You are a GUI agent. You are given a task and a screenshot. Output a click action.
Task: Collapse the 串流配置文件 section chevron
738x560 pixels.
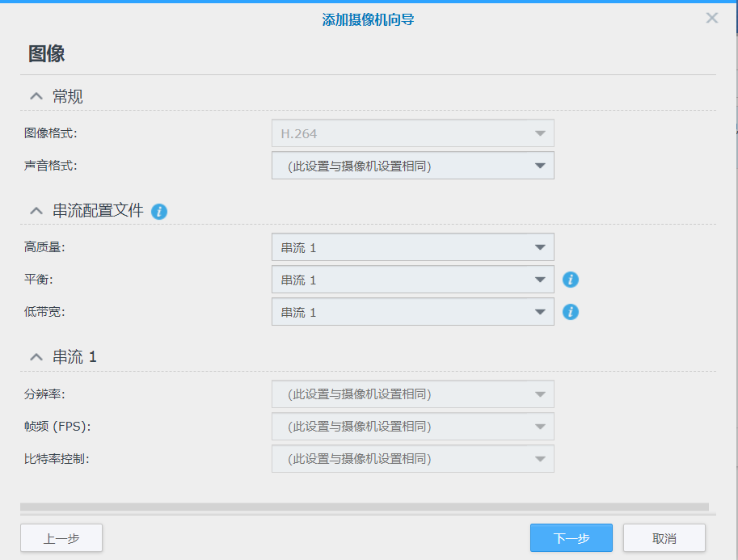36,211
